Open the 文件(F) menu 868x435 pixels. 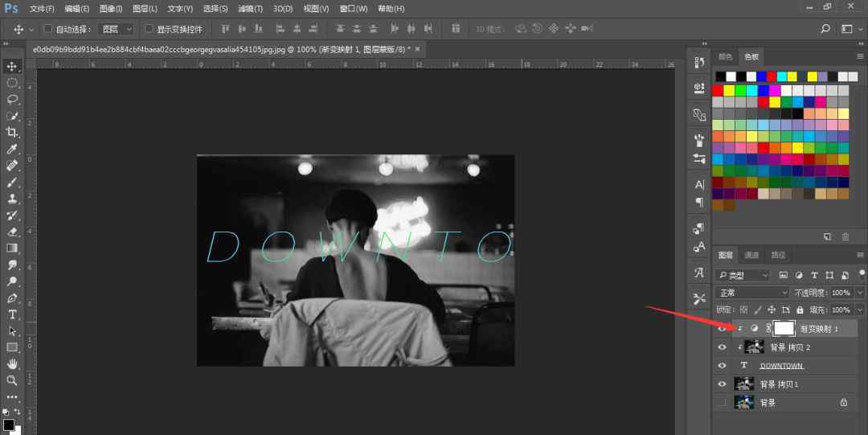click(42, 9)
